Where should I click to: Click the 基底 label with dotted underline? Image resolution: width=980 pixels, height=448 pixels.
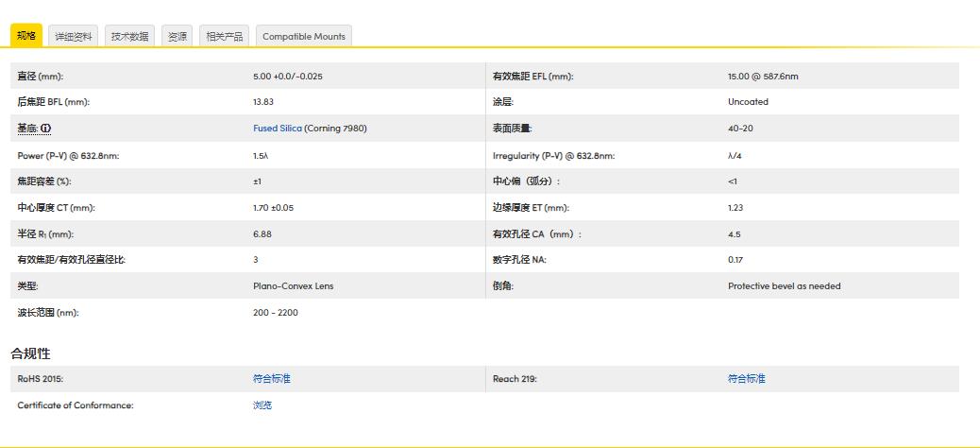coord(27,129)
